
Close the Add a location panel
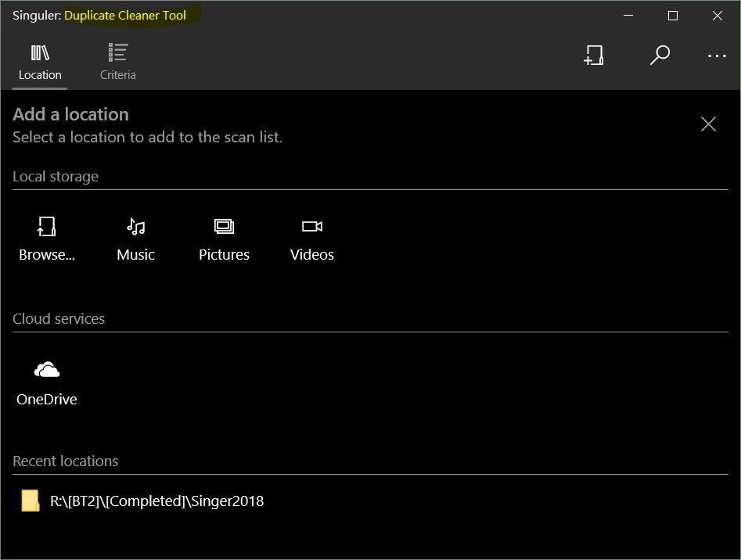pyautogui.click(x=708, y=124)
